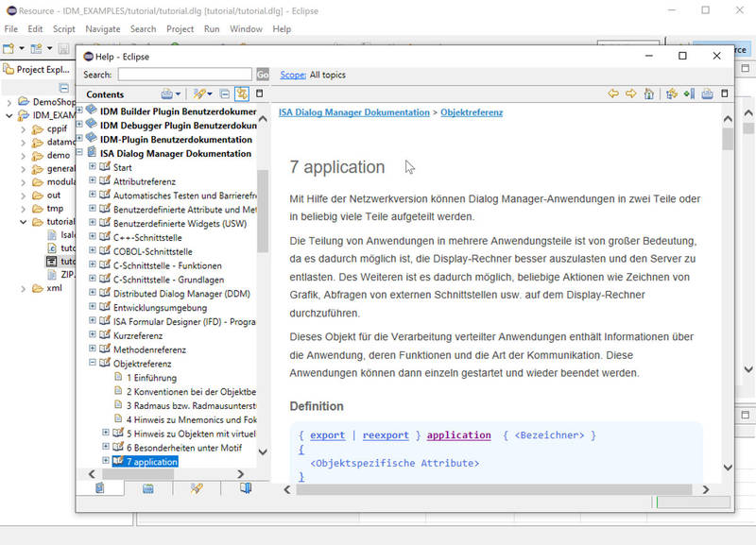Click the reexport link in Definition
Viewport: 756px width, 545px height.
pyautogui.click(x=386, y=435)
